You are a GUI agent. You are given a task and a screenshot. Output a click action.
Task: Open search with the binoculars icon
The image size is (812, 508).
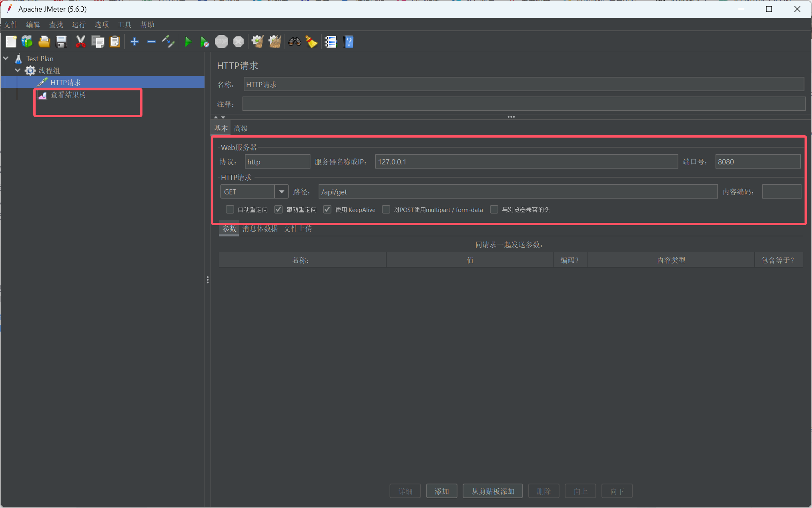[x=295, y=41]
